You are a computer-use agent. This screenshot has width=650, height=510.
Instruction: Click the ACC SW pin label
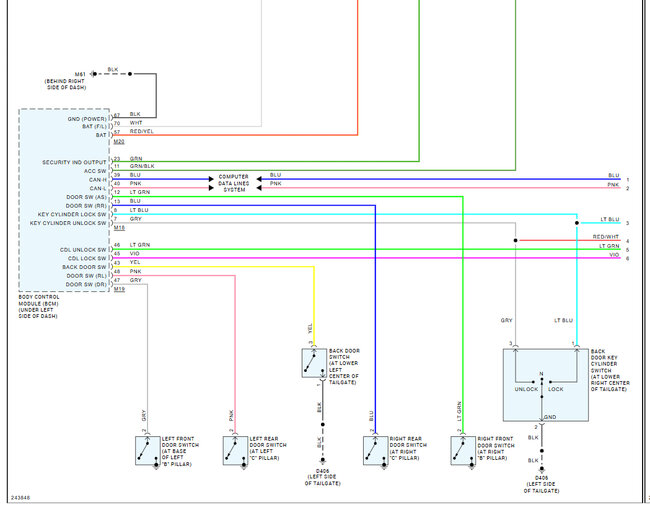tap(95, 171)
